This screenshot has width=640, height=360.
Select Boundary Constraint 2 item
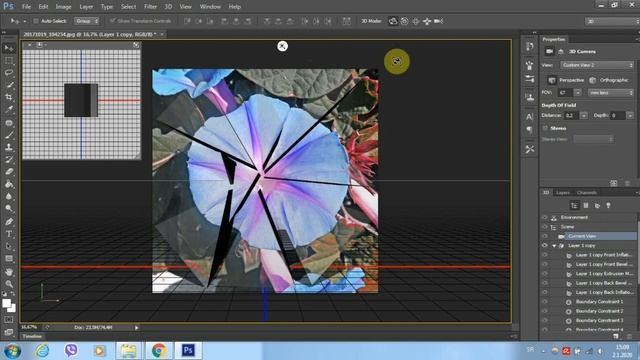pos(599,311)
